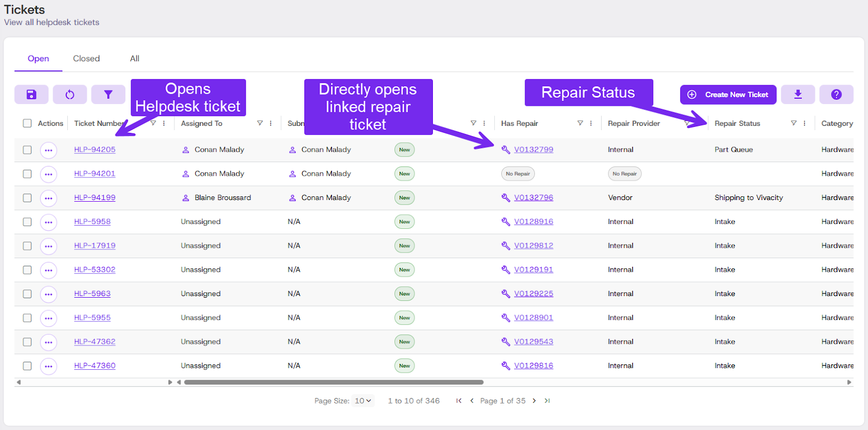Click the scroll right arrow of table
868x430 pixels.
pyautogui.click(x=849, y=382)
